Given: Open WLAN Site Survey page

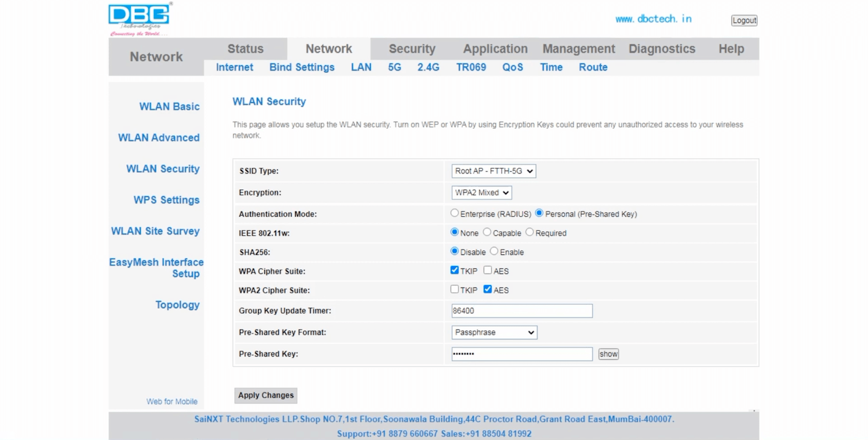Looking at the screenshot, I should click(155, 231).
